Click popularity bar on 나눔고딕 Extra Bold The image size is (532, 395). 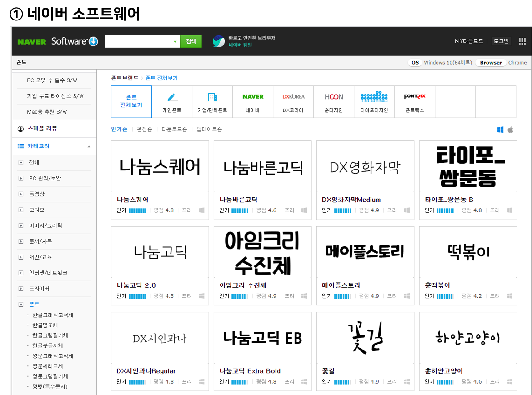[240, 382]
